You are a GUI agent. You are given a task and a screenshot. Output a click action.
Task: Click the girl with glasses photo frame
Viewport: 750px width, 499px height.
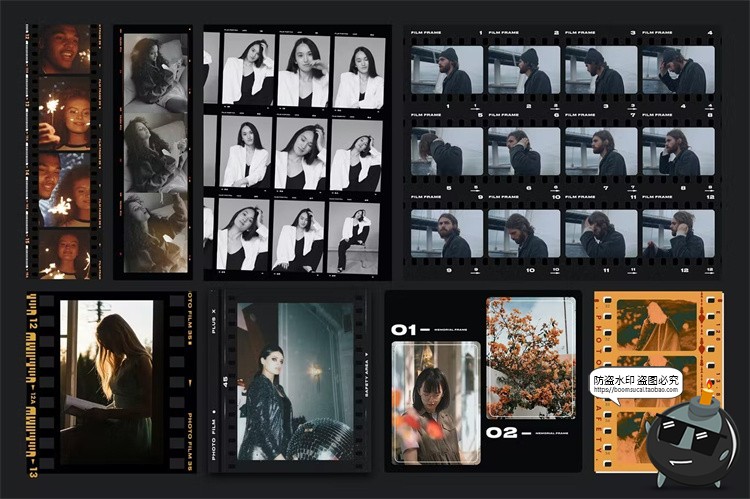[x=436, y=402]
